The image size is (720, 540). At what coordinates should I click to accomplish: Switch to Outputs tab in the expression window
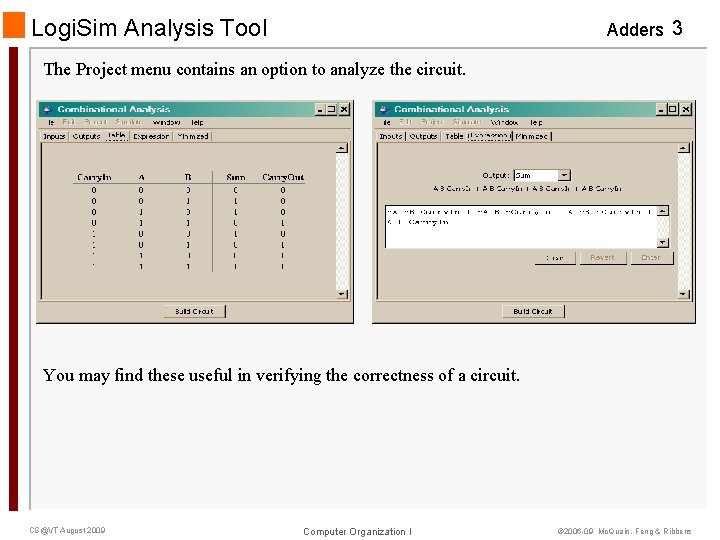point(423,136)
